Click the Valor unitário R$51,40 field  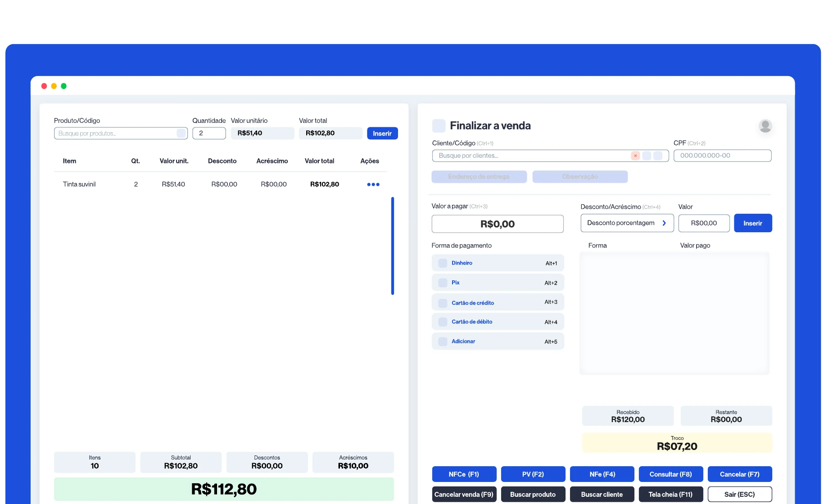click(x=263, y=133)
